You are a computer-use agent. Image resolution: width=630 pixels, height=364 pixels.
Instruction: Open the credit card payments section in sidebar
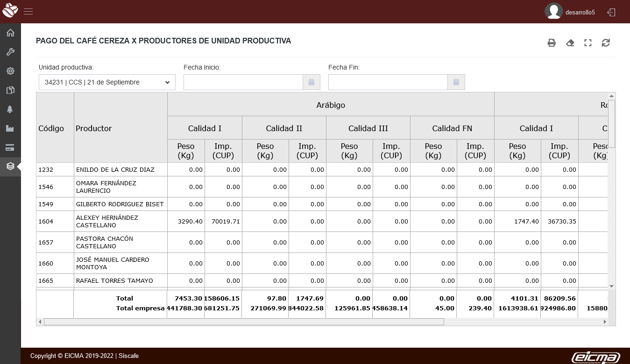click(10, 147)
